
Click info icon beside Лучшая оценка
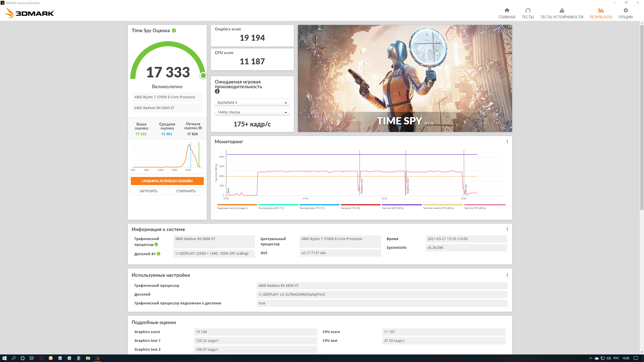pyautogui.click(x=200, y=128)
